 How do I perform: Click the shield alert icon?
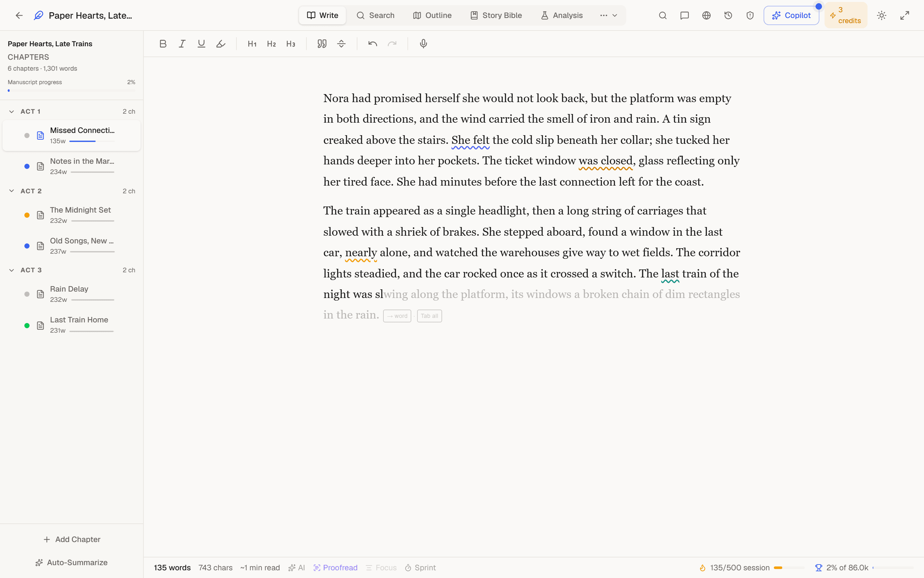(x=750, y=15)
